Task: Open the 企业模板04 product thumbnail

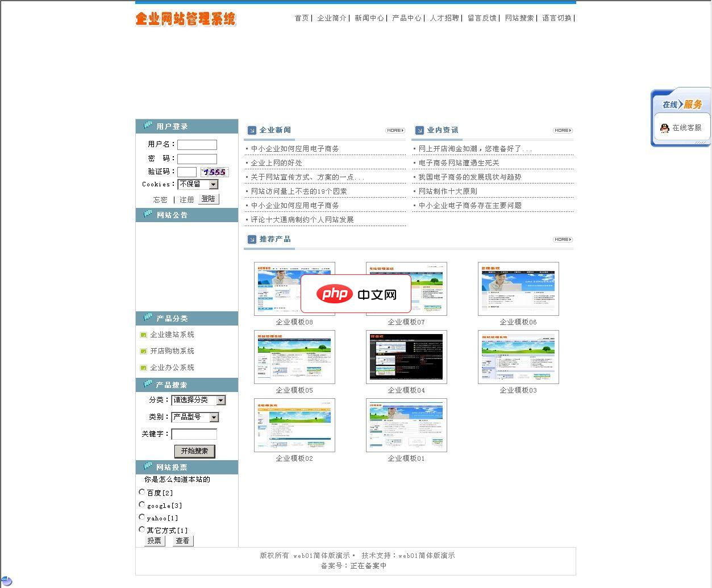Action: pyautogui.click(x=406, y=357)
